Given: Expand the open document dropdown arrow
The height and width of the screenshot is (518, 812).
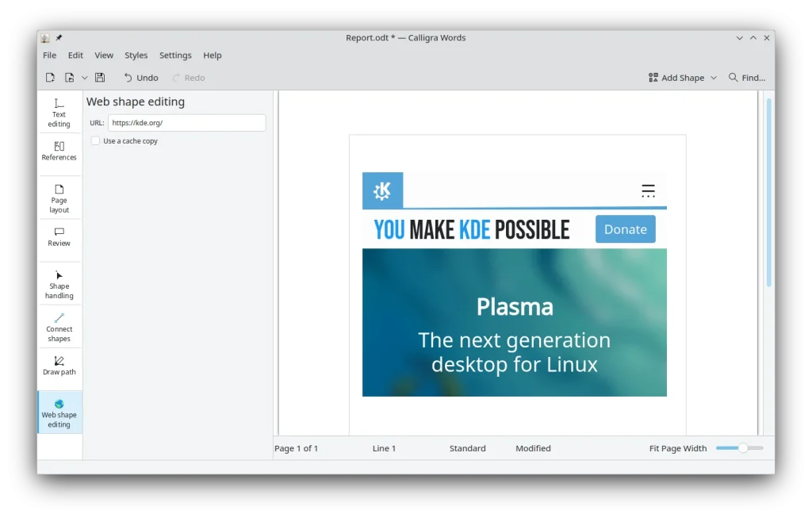Looking at the screenshot, I should tap(84, 78).
